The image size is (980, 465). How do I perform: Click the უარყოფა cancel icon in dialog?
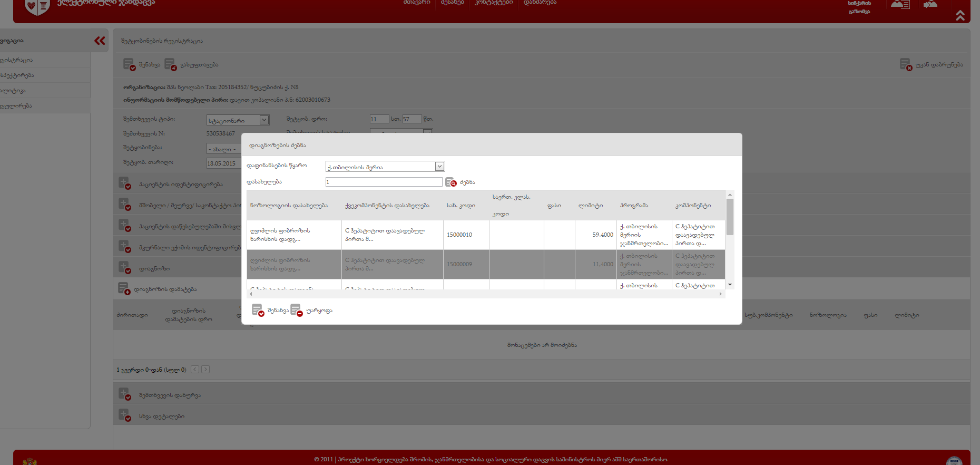click(x=296, y=310)
